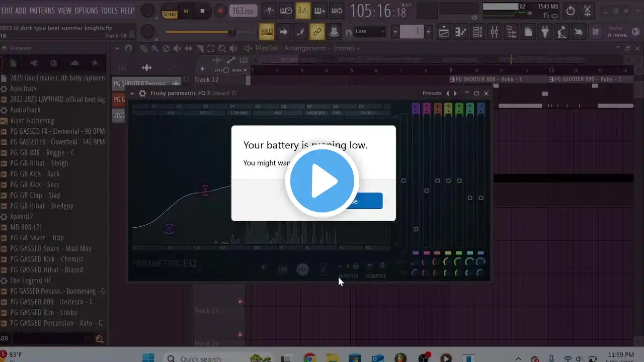Select the playlist delete tool
This screenshot has height=362, width=644.
[166, 48]
